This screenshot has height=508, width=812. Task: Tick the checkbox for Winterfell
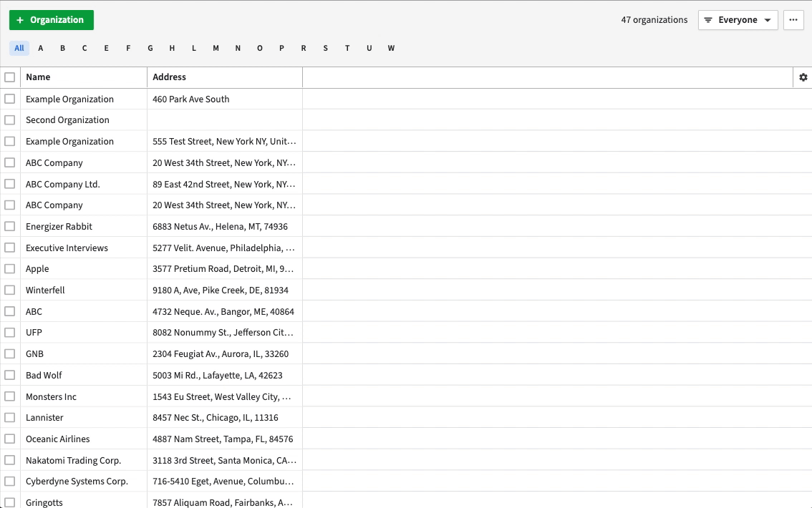click(x=10, y=290)
